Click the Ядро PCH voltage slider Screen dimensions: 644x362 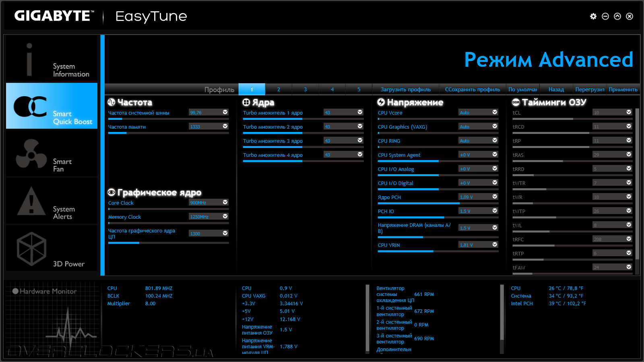point(438,203)
